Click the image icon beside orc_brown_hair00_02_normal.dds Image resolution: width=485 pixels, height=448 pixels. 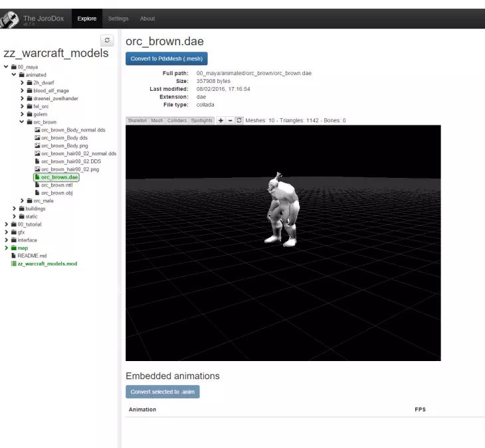pos(37,153)
